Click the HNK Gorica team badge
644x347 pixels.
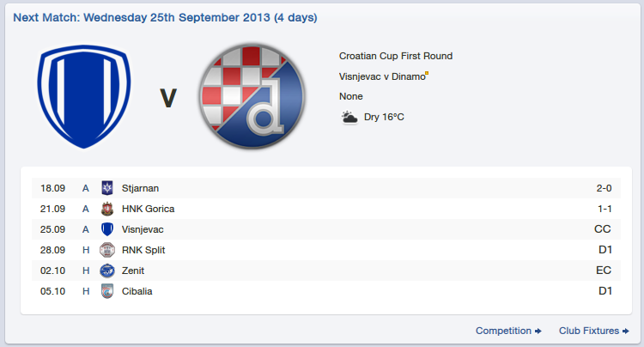pyautogui.click(x=107, y=209)
